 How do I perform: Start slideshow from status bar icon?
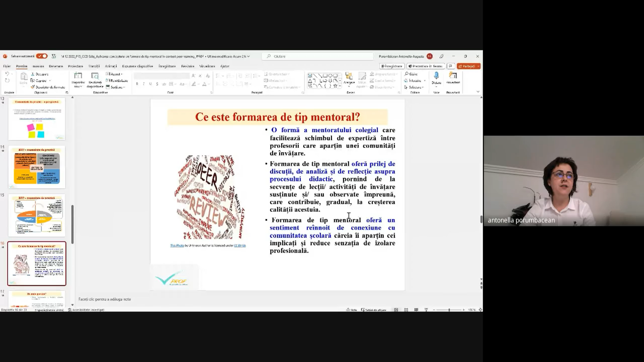coord(426,310)
